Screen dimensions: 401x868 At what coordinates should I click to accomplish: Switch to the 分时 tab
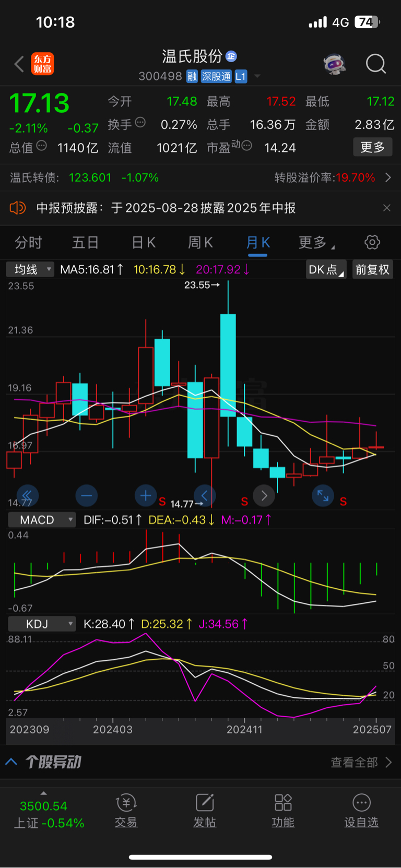pos(28,242)
